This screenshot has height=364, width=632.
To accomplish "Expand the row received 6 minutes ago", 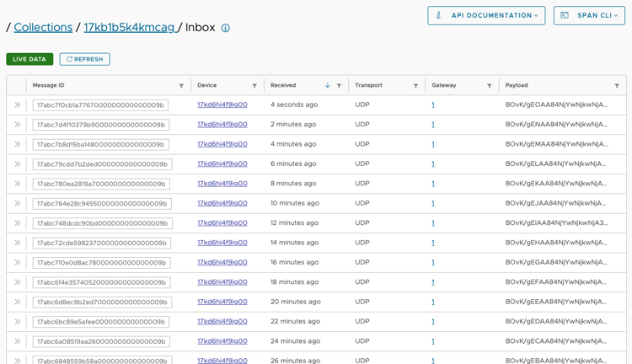I will (x=18, y=164).
